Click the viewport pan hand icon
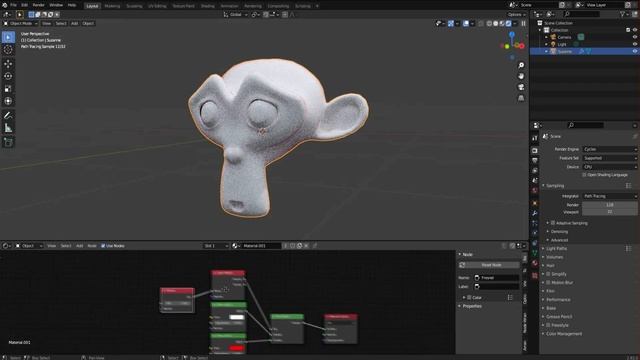 (521, 76)
